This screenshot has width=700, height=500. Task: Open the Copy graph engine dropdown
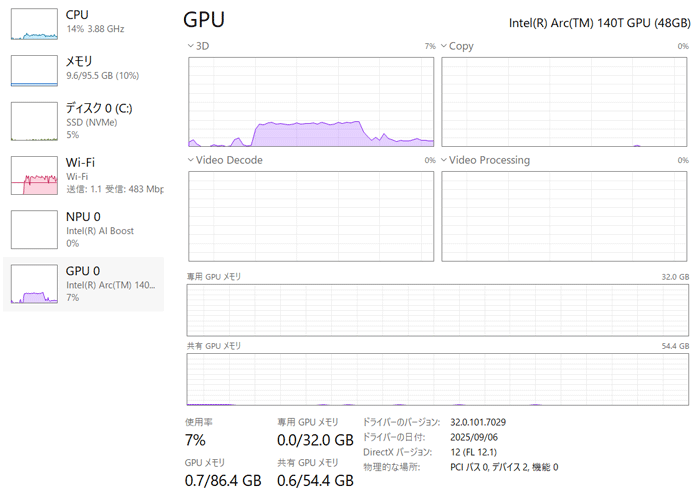[x=445, y=46]
